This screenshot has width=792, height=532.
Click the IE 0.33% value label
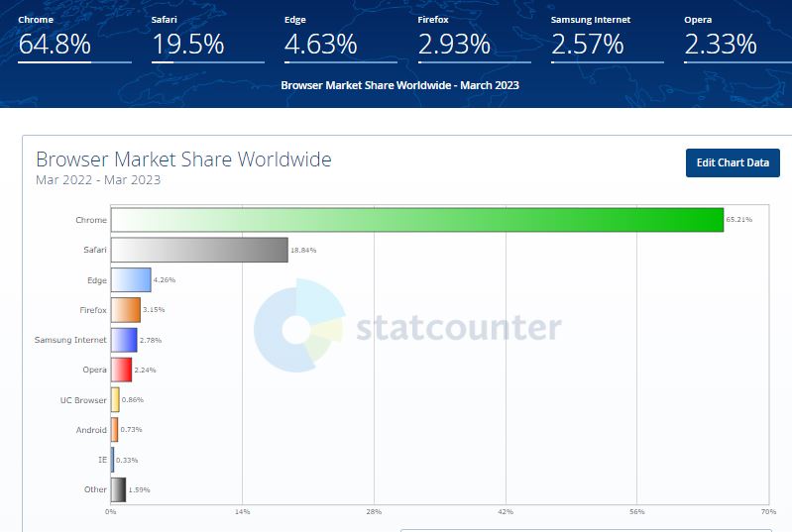click(x=127, y=460)
